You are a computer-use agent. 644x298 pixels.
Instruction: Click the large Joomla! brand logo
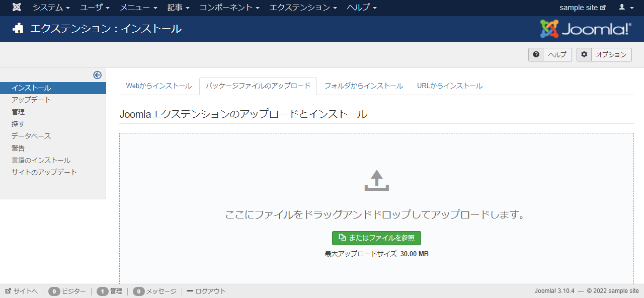(585, 29)
